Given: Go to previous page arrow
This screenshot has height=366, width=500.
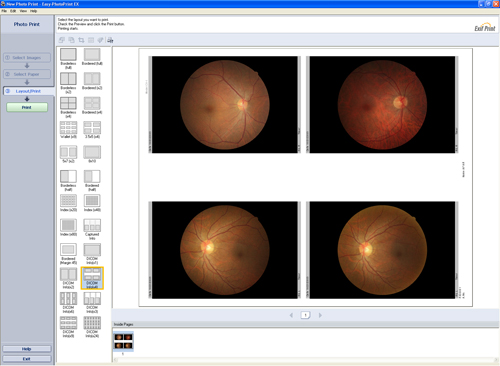Looking at the screenshot, I should point(291,315).
